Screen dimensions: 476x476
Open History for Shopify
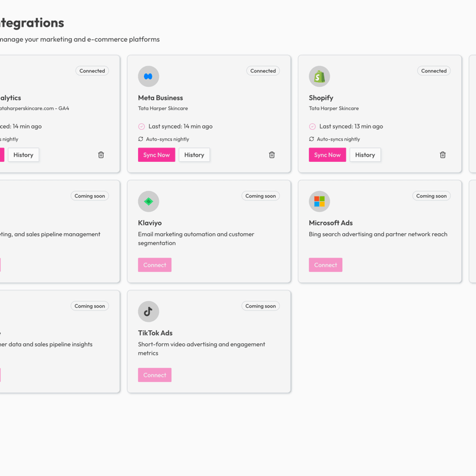[365, 155]
